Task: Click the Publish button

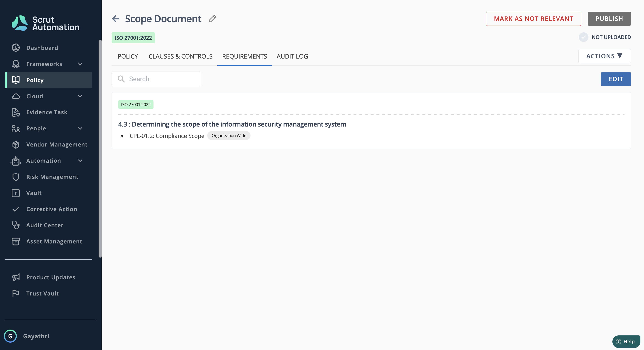Action: click(609, 19)
